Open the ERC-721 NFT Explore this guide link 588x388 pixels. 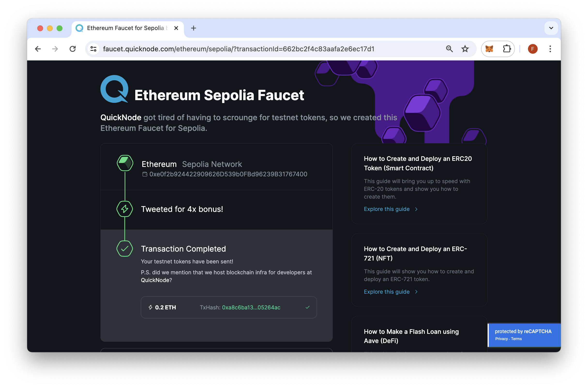coord(387,292)
